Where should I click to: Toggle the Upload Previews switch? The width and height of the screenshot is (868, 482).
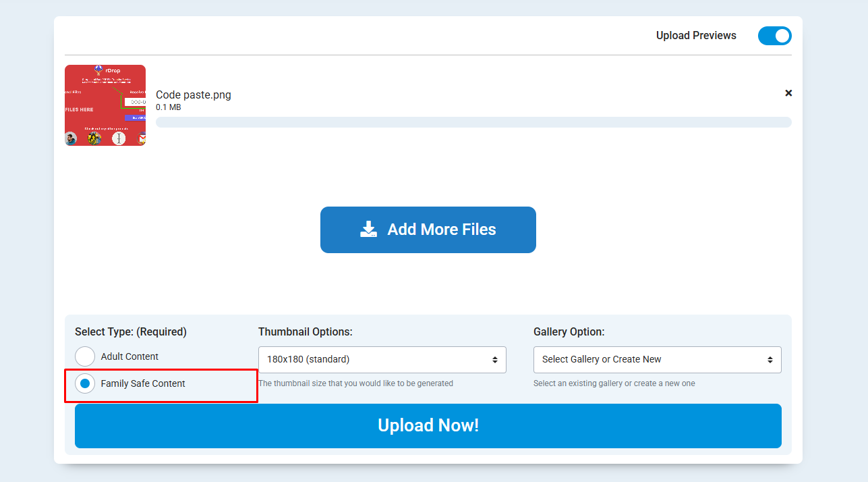tap(775, 36)
